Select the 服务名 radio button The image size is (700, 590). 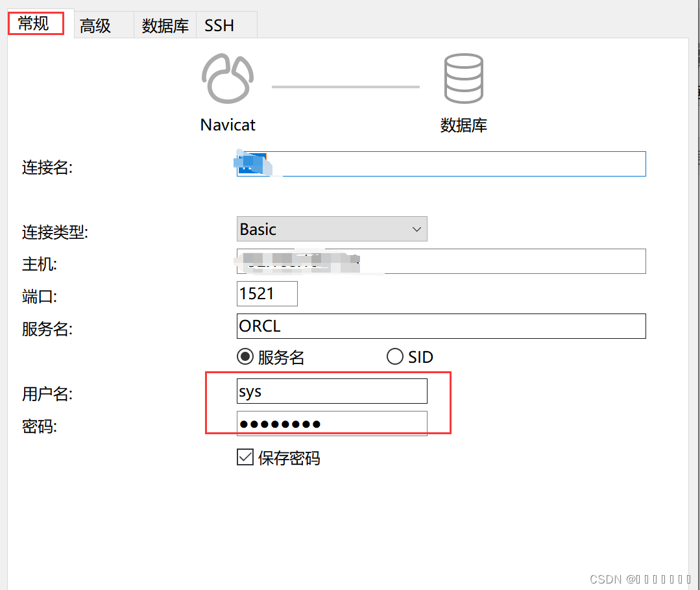tap(245, 357)
